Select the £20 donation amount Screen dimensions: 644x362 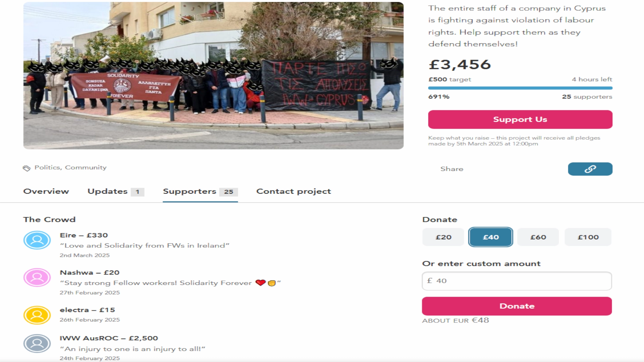[x=443, y=237]
